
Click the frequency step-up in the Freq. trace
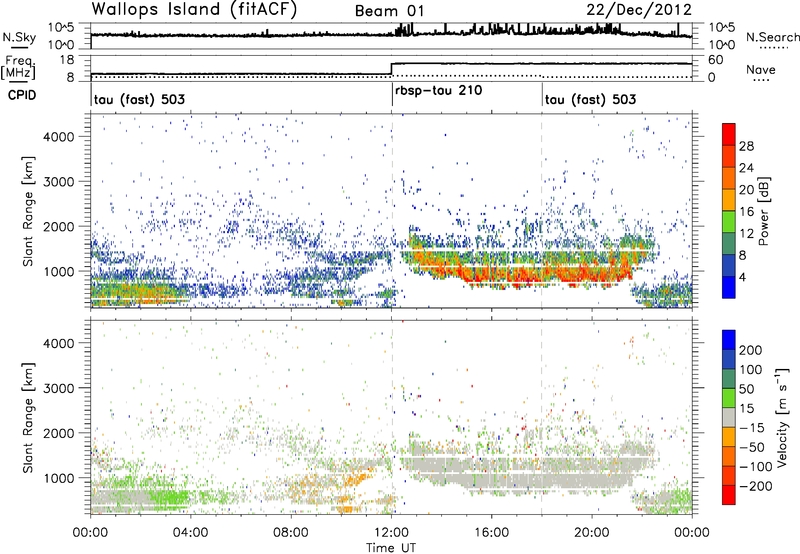coord(391,69)
